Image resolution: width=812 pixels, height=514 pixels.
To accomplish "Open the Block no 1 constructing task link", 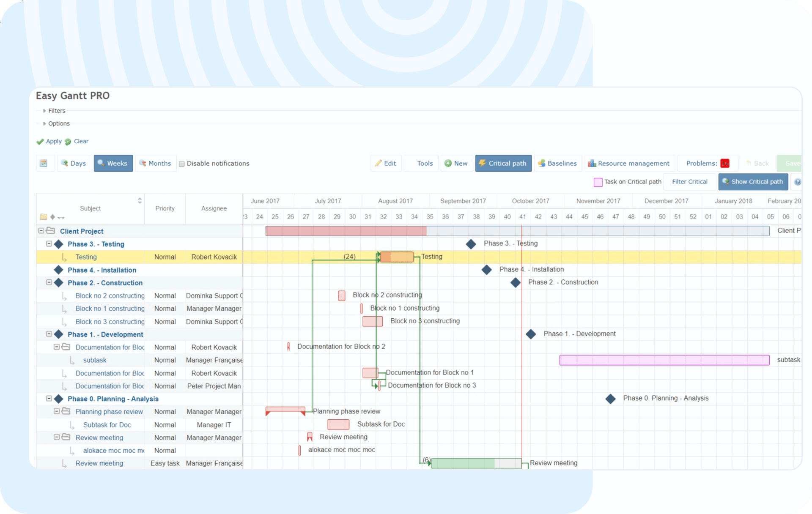I will [110, 309].
